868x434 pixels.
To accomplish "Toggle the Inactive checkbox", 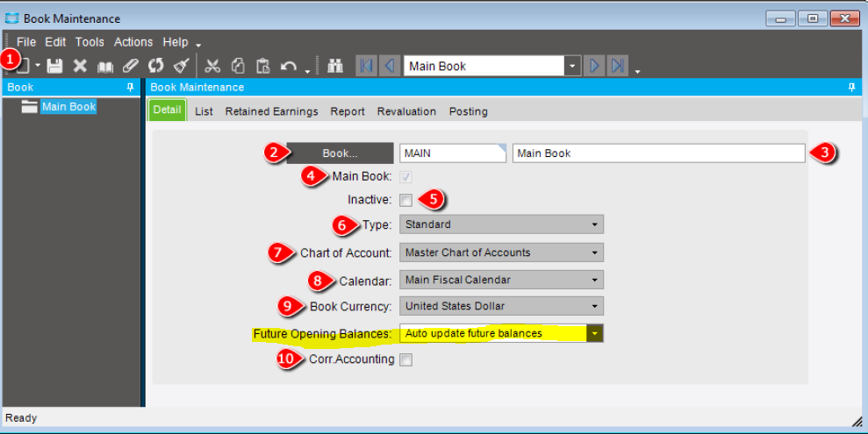I will (x=405, y=200).
